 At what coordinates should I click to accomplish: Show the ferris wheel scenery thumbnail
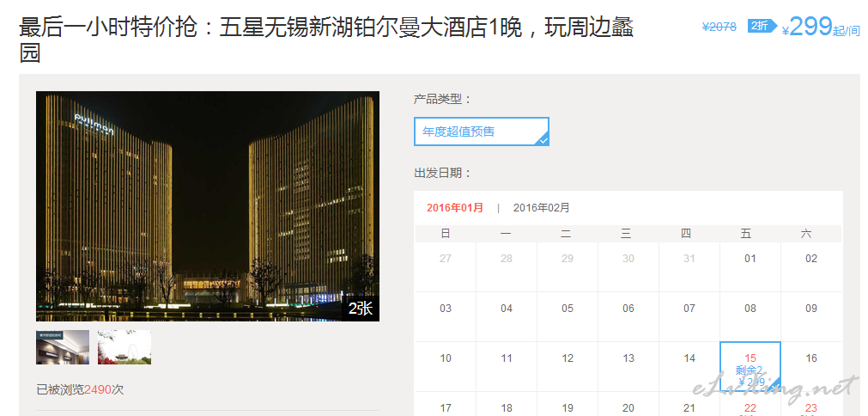124,347
